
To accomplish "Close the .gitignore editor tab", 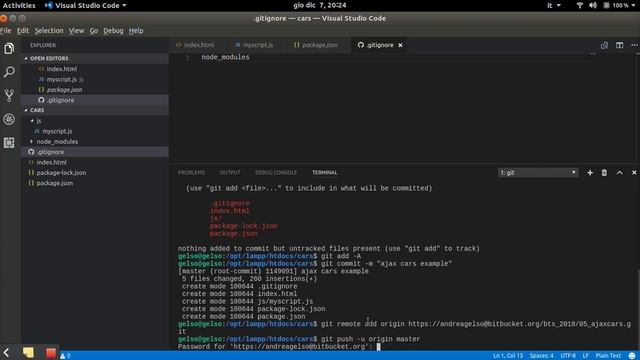I will 400,45.
